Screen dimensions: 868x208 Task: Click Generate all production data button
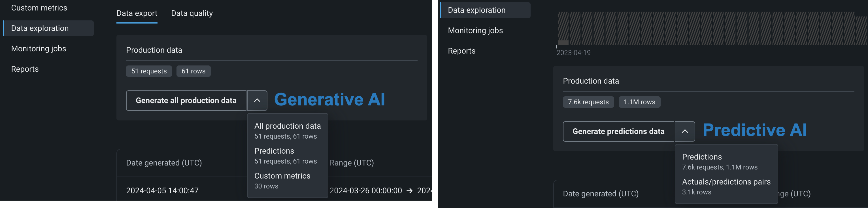click(186, 101)
